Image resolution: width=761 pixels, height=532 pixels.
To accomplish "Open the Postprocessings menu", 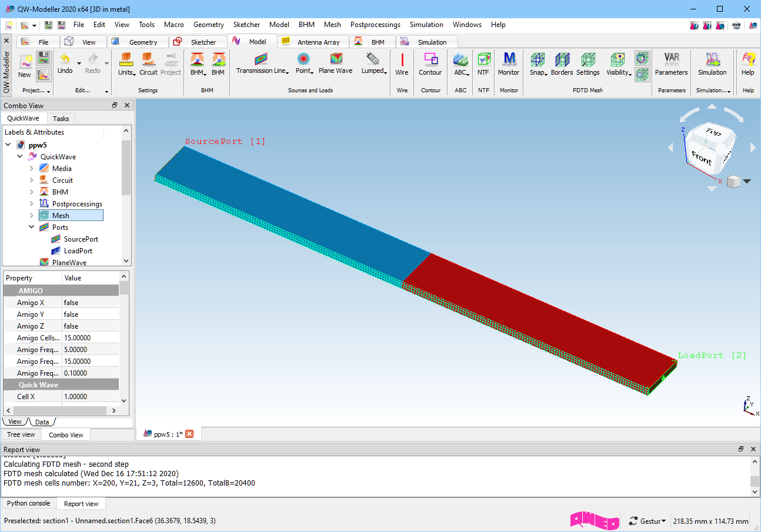I will pyautogui.click(x=375, y=25).
